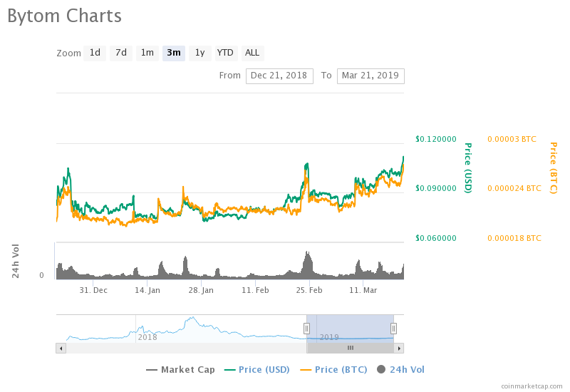Click the $0.060000 axis label
This screenshot has width=570, height=392.
[x=436, y=238]
